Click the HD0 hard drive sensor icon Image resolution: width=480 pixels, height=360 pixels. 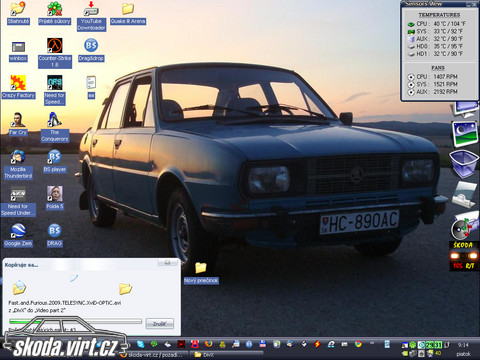tap(411, 46)
